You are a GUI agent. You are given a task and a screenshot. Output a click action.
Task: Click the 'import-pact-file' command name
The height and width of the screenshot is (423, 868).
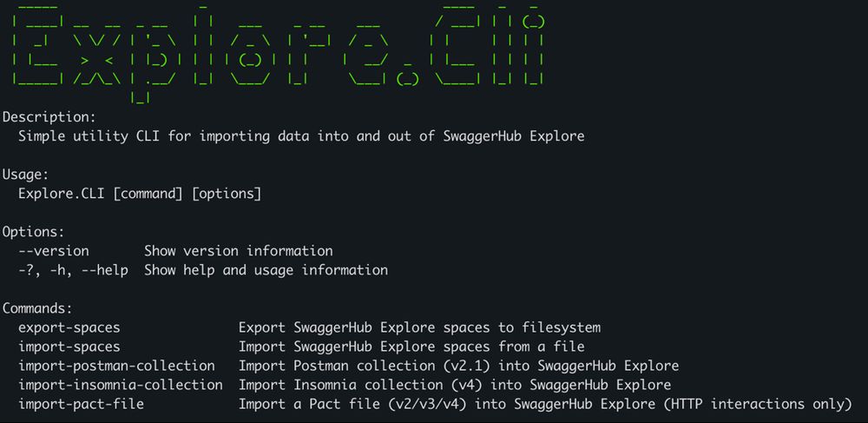81,404
